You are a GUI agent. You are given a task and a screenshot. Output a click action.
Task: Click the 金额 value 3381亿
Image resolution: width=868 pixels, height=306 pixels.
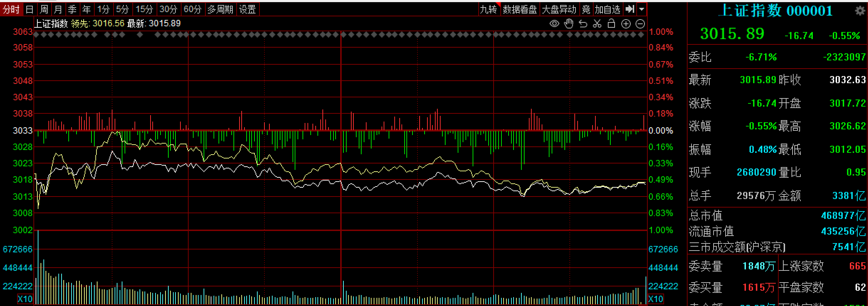849,195
